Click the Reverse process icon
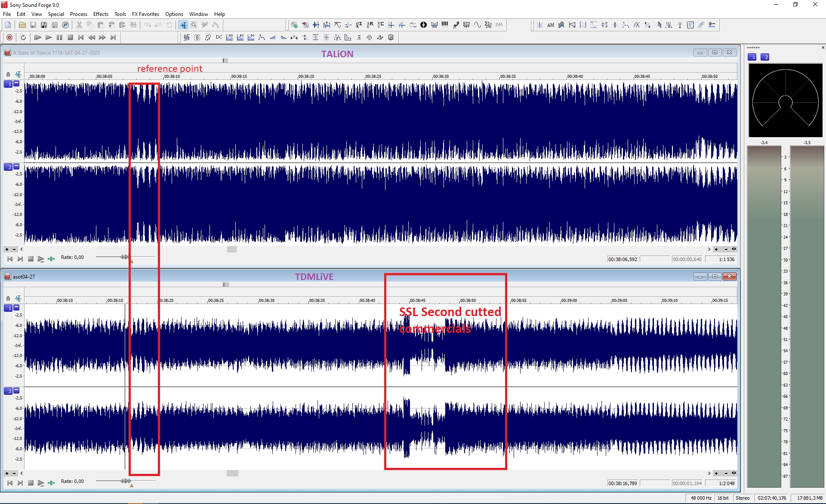This screenshot has width=826, height=504. point(358,37)
